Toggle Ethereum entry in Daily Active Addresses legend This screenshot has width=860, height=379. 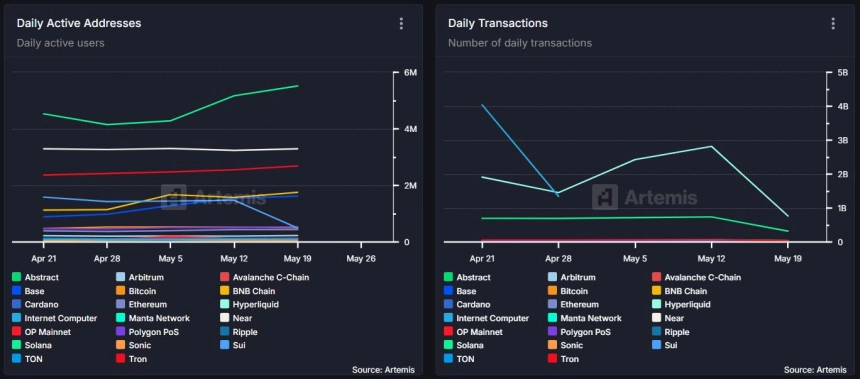coord(141,304)
